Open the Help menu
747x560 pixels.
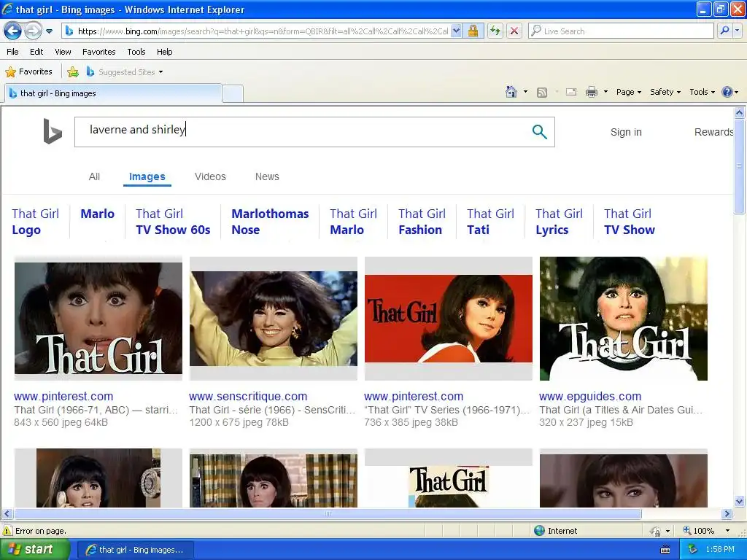coord(164,52)
